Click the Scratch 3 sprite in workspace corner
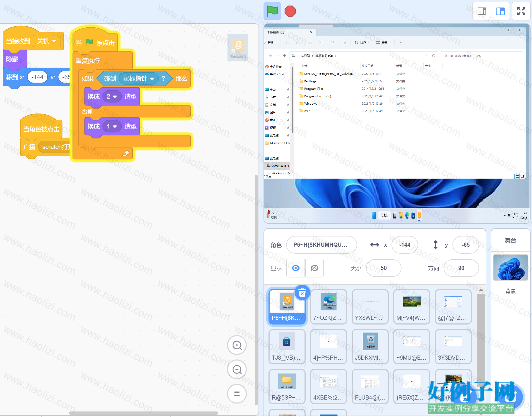 point(238,48)
